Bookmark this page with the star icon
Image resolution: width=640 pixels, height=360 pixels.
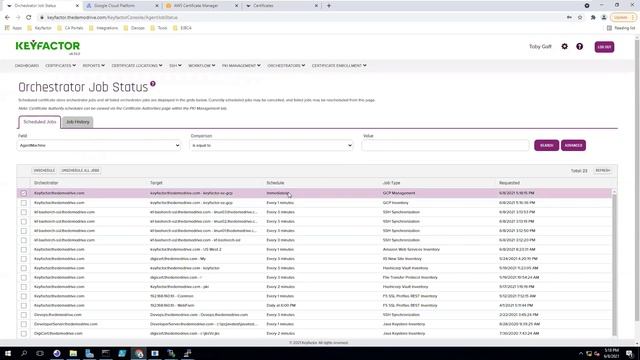click(x=580, y=18)
